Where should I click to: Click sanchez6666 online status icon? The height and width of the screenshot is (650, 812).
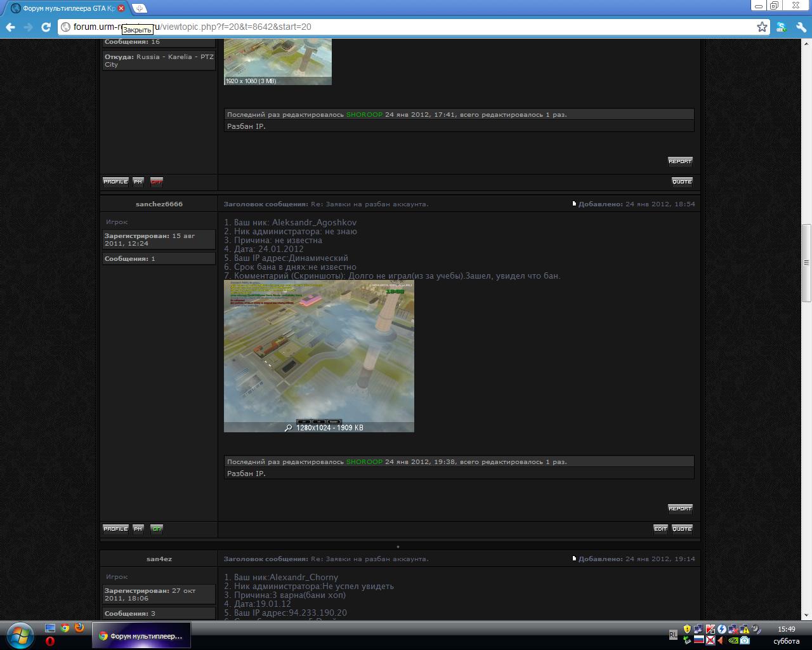click(x=157, y=529)
